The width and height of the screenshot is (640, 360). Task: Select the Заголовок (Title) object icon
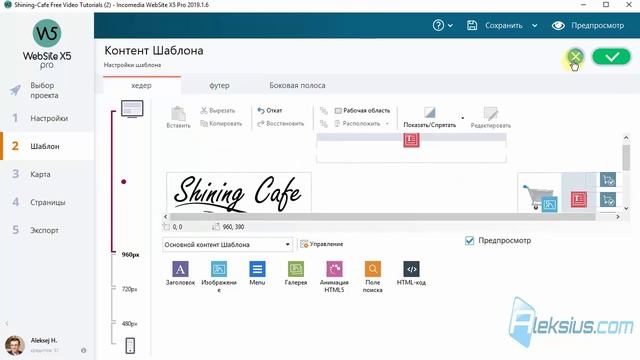coord(180,269)
